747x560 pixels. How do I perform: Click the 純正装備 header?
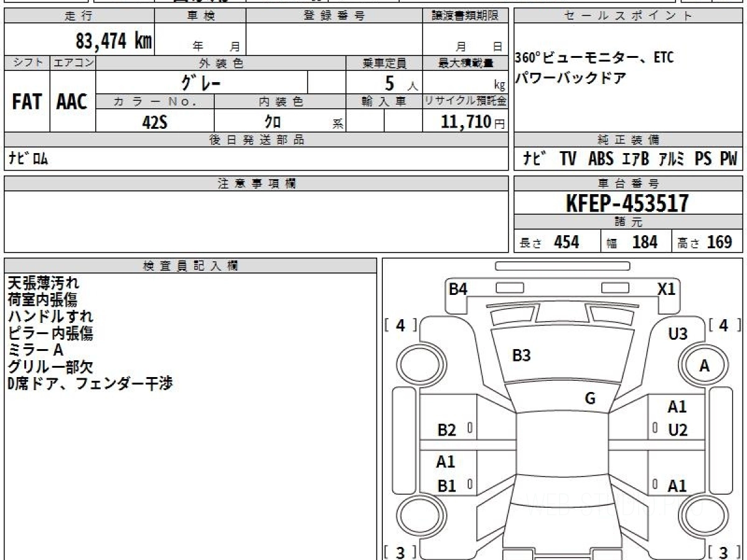[x=629, y=140]
